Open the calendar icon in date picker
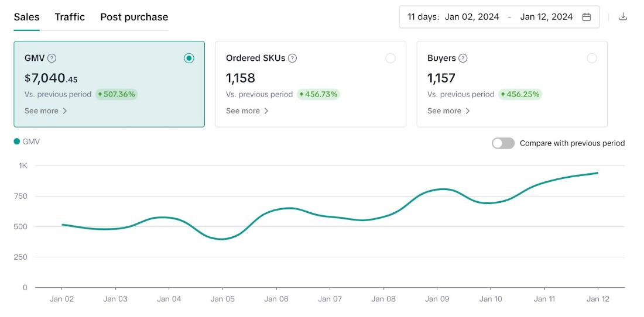The image size is (644, 317). click(586, 17)
